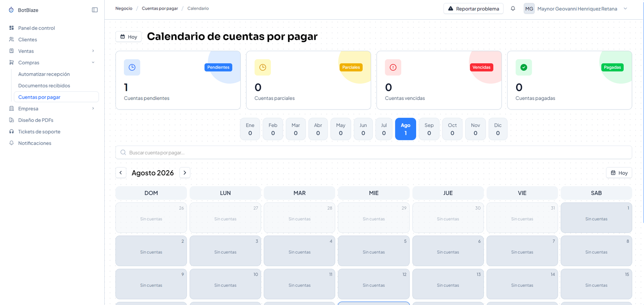Select the May month tab
644x305 pixels.
click(x=341, y=129)
